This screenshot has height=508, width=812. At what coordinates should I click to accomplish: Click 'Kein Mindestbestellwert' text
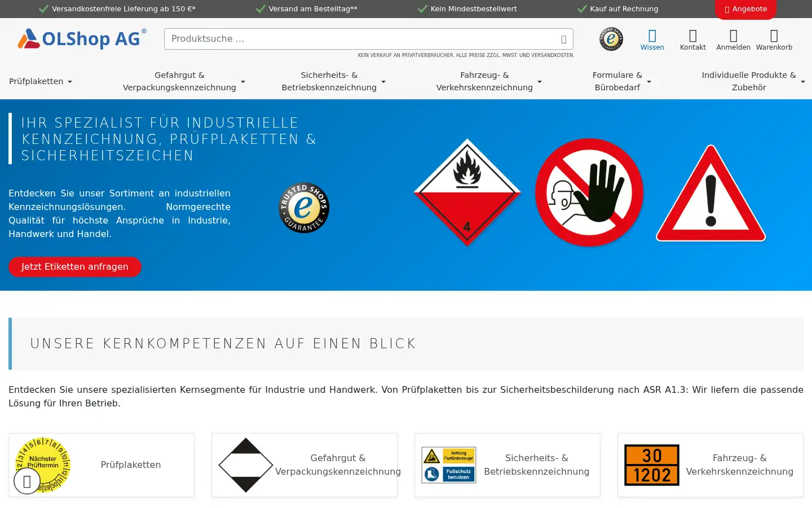474,9
